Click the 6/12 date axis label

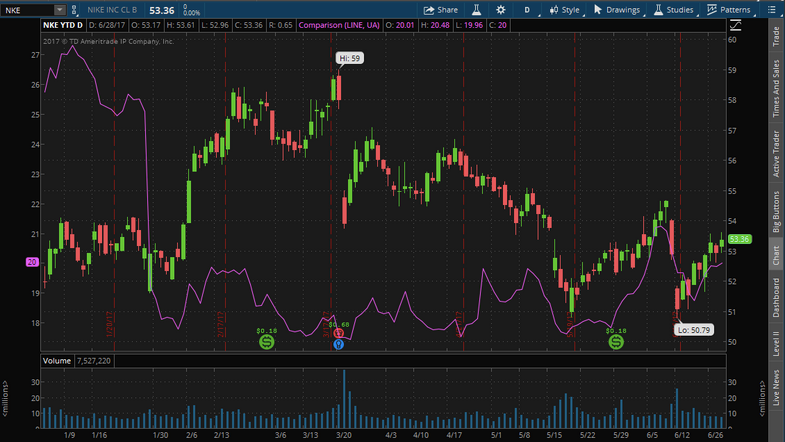682,435
